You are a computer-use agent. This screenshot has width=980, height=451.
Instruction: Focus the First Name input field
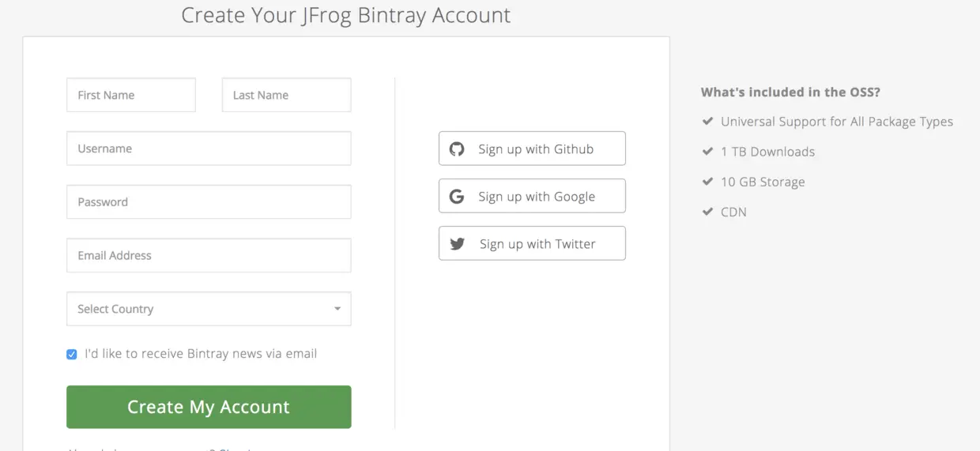pyautogui.click(x=131, y=95)
